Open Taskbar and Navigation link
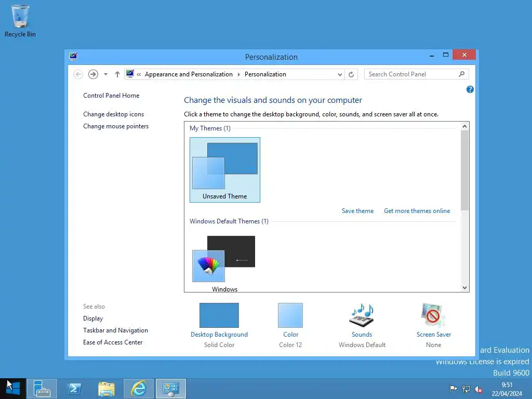Viewport: 532px width, 399px height. (115, 330)
